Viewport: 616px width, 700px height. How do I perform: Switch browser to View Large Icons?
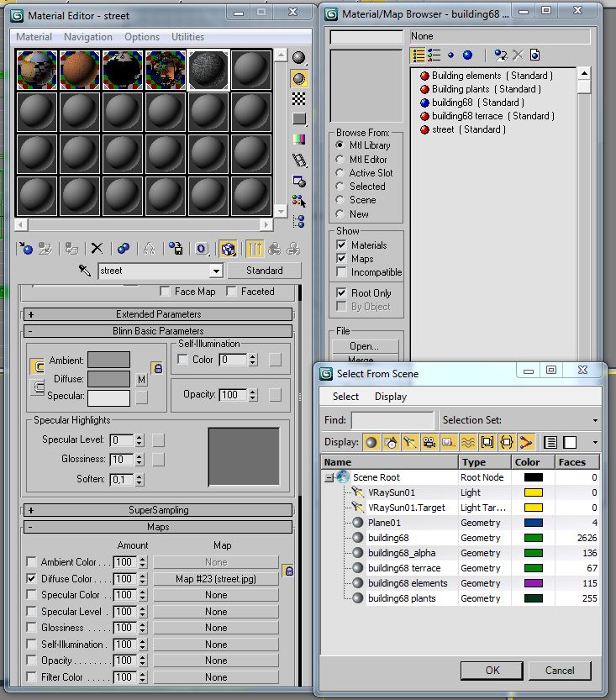click(x=467, y=55)
